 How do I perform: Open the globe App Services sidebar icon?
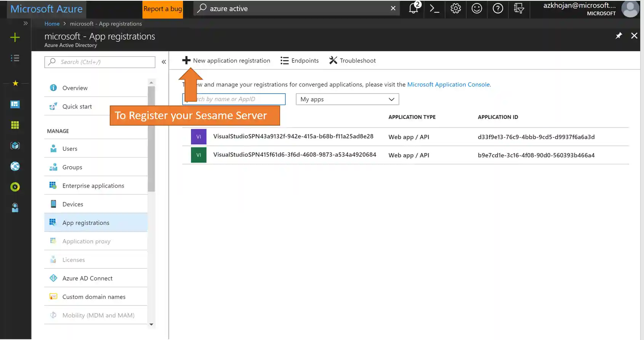pos(15,166)
